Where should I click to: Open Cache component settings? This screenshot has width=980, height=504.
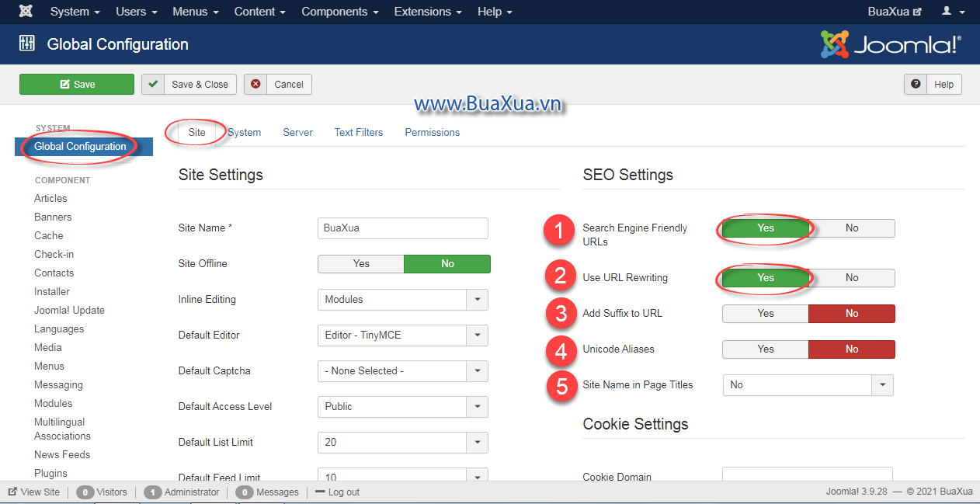click(49, 235)
